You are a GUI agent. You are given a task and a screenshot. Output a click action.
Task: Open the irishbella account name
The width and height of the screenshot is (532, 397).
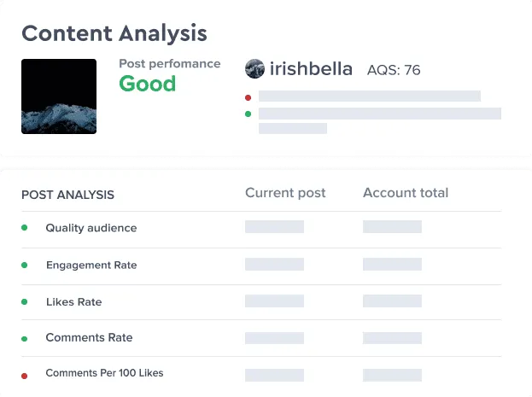point(311,68)
